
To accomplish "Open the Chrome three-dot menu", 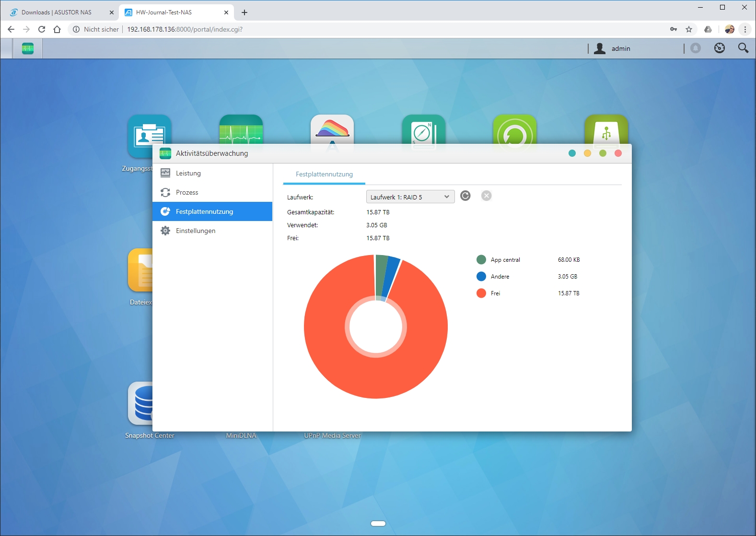I will 745,29.
